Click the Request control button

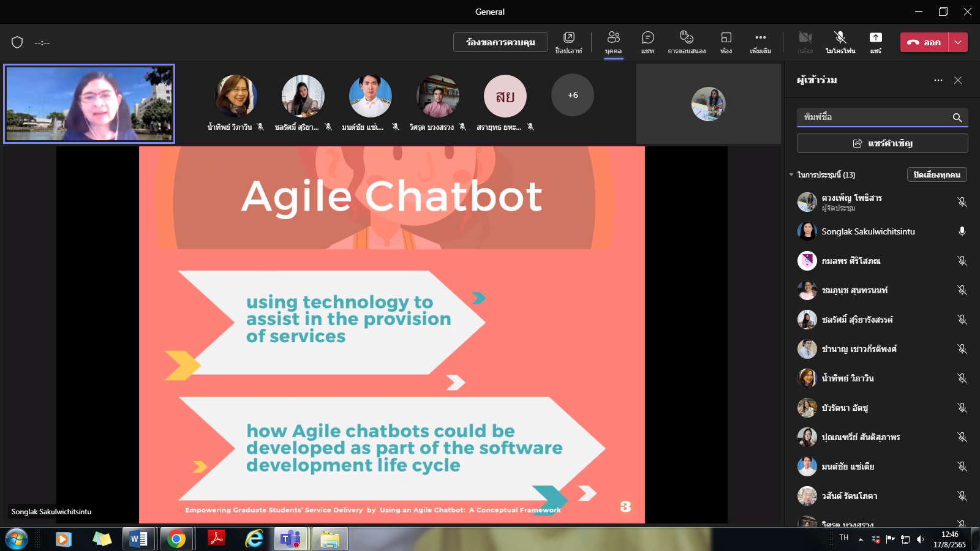pos(500,42)
